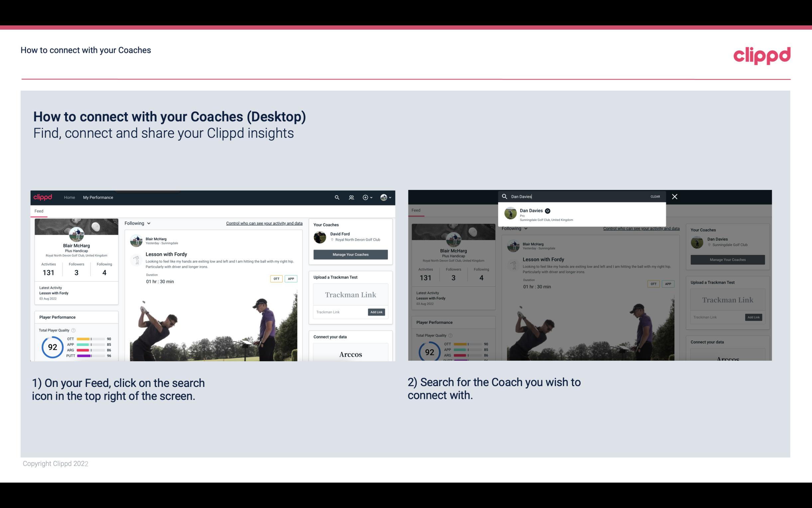Click the Clippd search icon top right
The width and height of the screenshot is (812, 508).
tap(337, 197)
